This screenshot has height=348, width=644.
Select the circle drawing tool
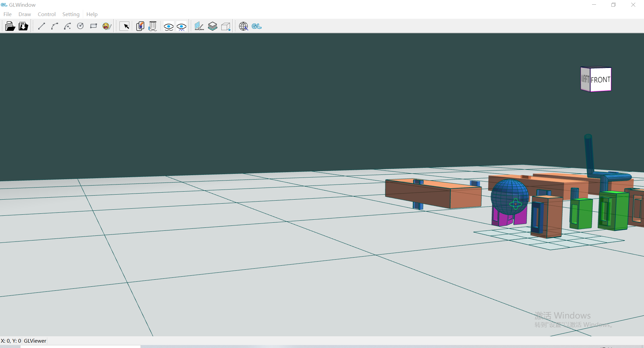pyautogui.click(x=80, y=26)
